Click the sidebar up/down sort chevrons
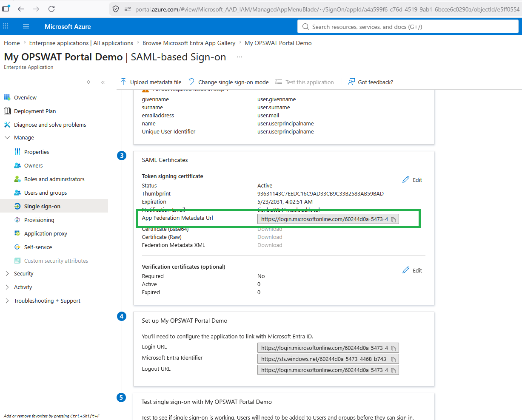Screen dimensions: 522x420 [88, 82]
